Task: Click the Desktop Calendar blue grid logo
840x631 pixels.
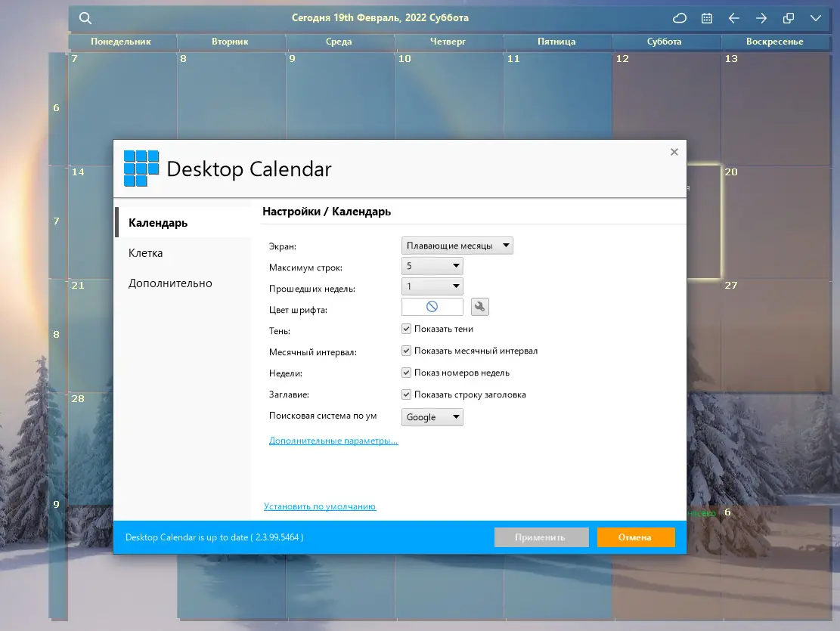Action: point(141,169)
